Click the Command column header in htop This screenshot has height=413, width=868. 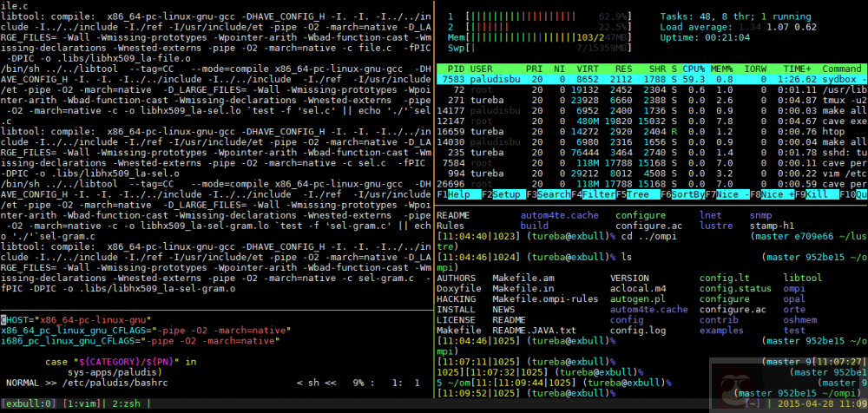[842, 69]
